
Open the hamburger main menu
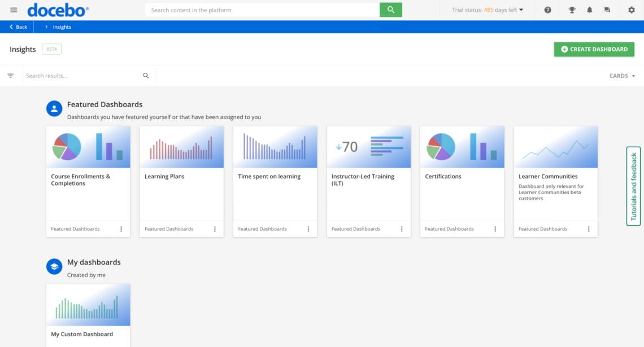pos(14,10)
